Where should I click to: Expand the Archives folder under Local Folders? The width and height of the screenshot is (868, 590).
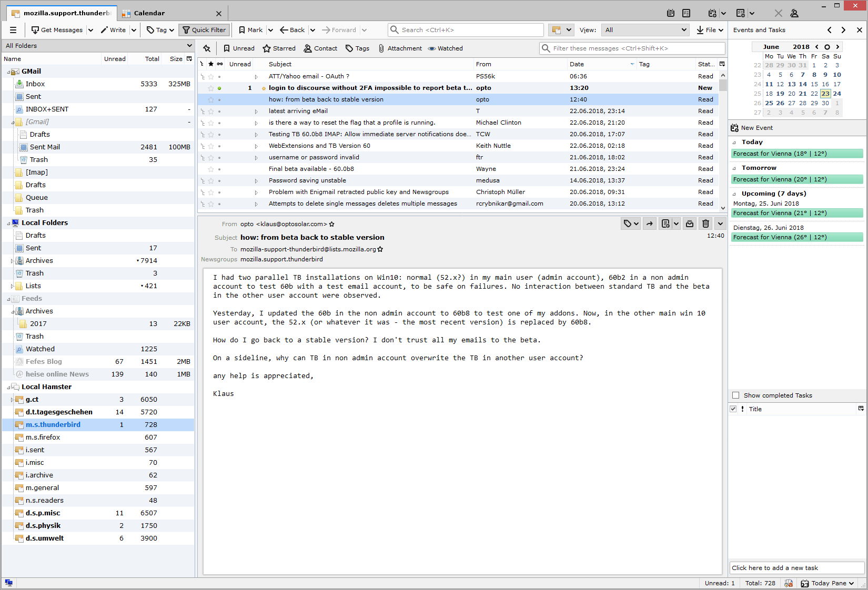pyautogui.click(x=12, y=261)
